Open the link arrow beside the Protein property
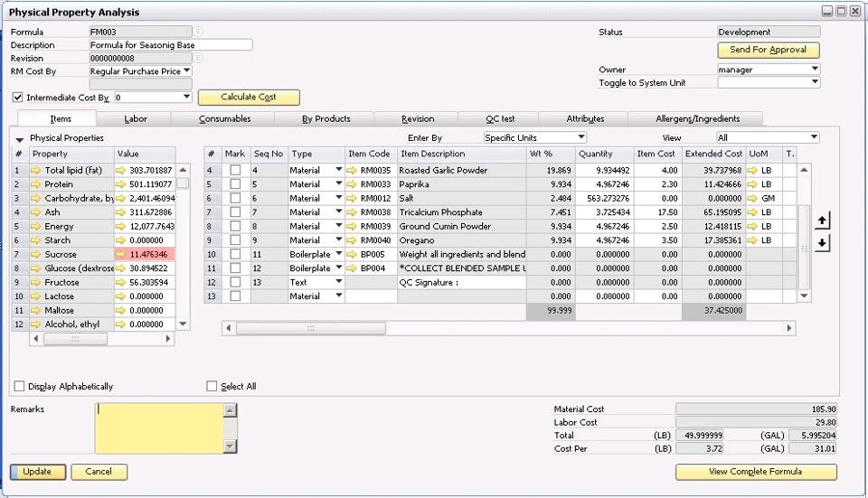This screenshot has height=498, width=868. pos(36,184)
